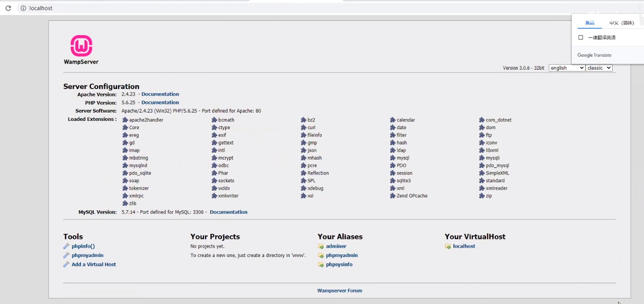This screenshot has width=644, height=304.
Task: Click wrench icon next to phpinfo()
Action: [66, 246]
